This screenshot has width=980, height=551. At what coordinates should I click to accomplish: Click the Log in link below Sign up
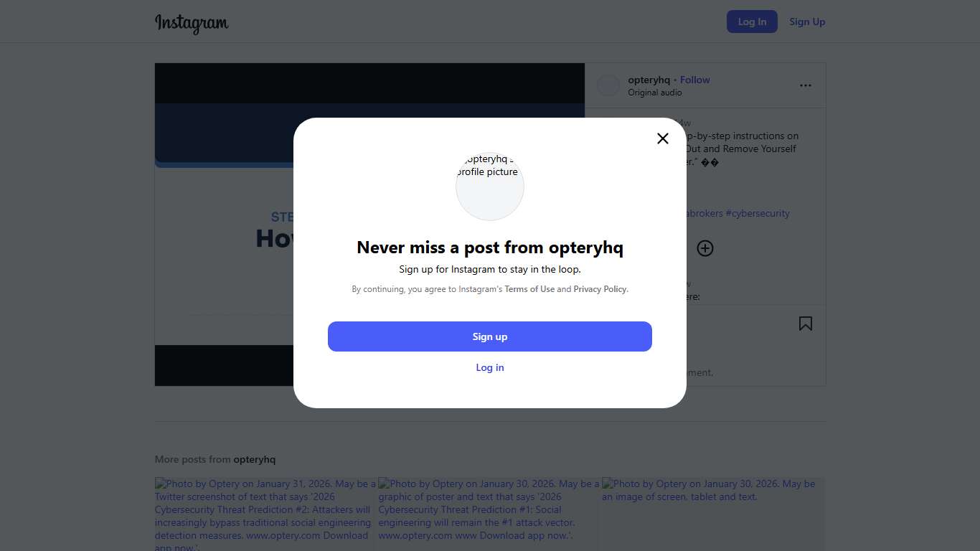click(x=490, y=367)
